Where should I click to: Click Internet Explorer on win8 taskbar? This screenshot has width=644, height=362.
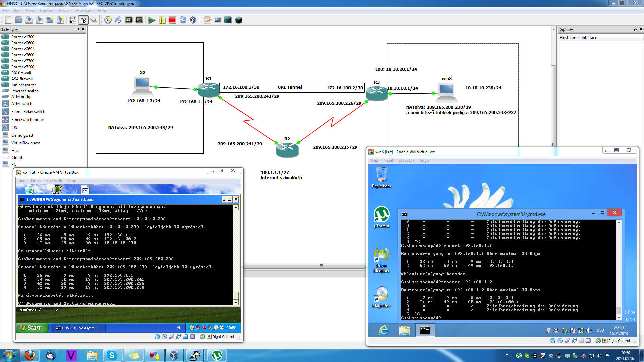tap(384, 330)
